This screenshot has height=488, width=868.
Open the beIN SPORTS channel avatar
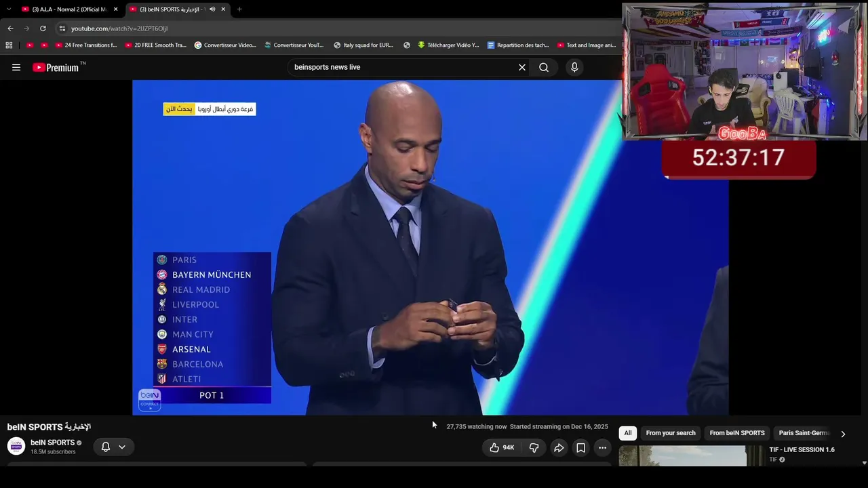click(16, 446)
